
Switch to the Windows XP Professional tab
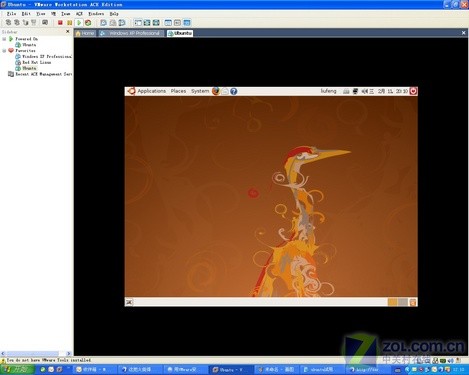click(131, 33)
